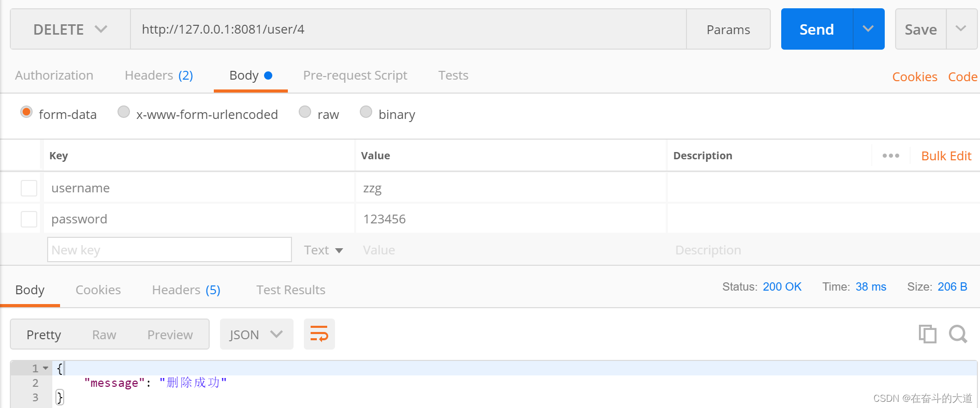Select the form-data radio button
Viewport: 980px width, 408px height.
point(26,112)
